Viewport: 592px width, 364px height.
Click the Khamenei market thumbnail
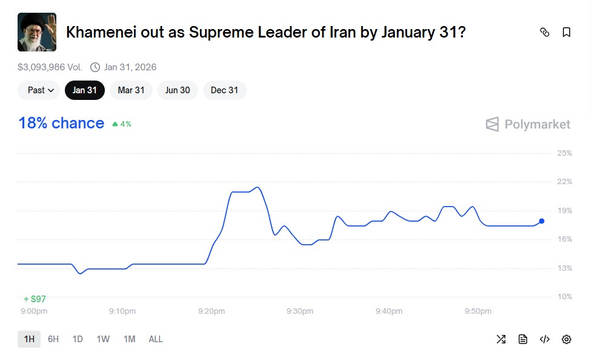[37, 32]
